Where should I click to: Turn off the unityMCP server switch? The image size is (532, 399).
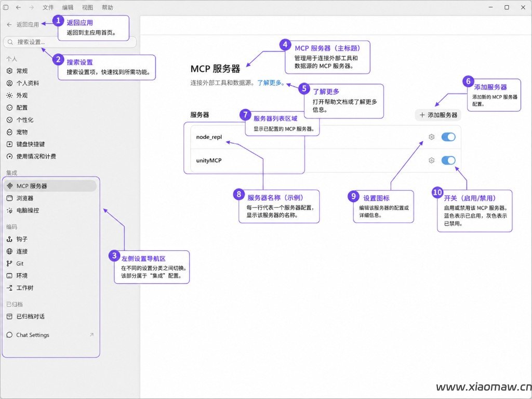point(448,161)
